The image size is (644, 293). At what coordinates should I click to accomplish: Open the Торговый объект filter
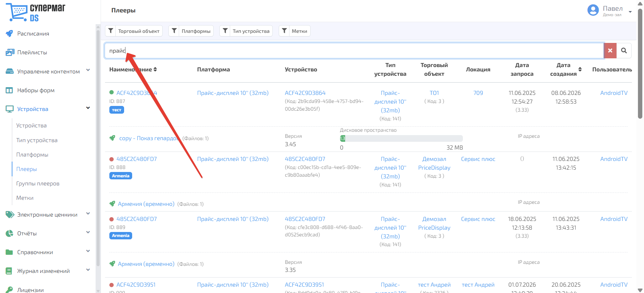[x=134, y=31]
